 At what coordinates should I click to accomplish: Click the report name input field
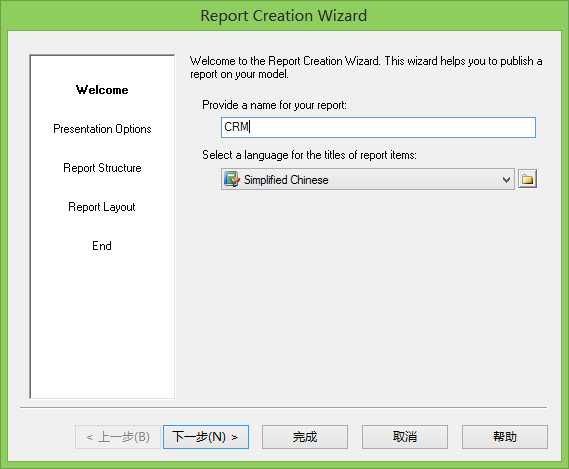378,127
